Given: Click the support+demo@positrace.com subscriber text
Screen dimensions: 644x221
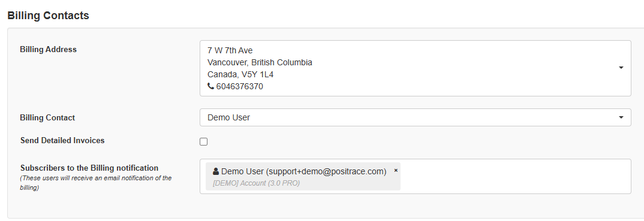Looking at the screenshot, I should point(326,171).
